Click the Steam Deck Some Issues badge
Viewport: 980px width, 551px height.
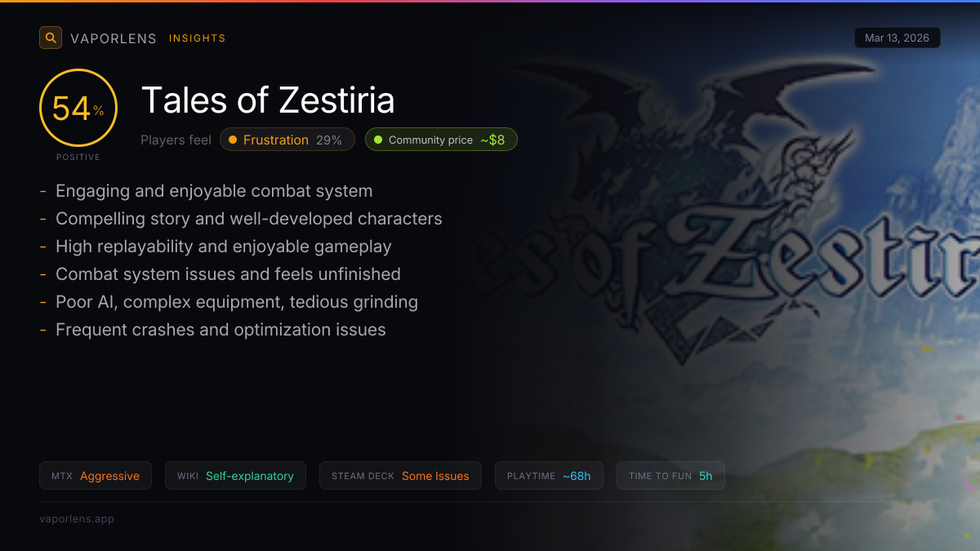point(400,476)
